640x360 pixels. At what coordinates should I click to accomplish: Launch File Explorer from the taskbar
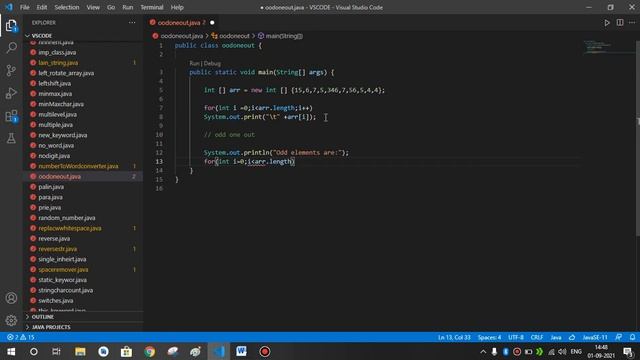coord(80,351)
